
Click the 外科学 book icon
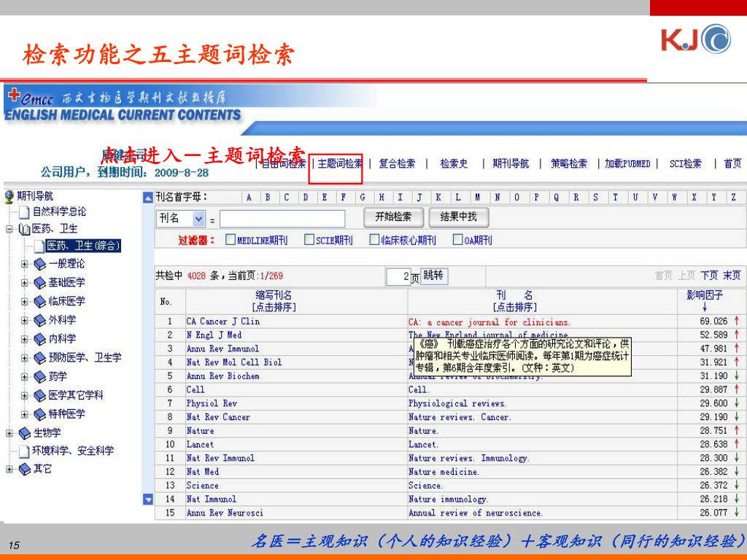40,321
